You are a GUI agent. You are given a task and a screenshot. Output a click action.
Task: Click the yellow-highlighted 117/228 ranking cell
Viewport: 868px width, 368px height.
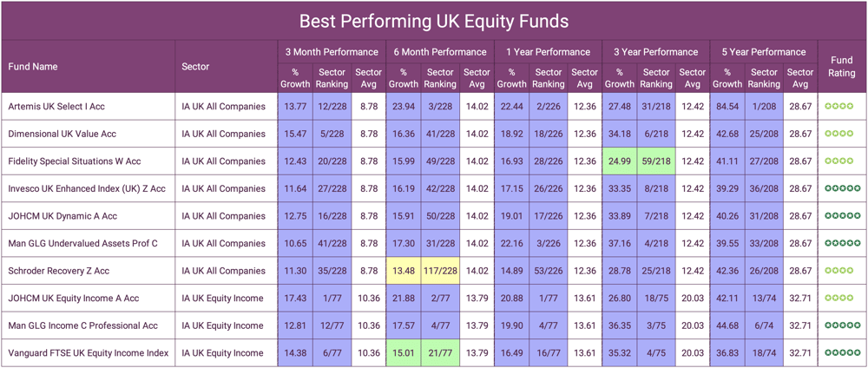(440, 271)
